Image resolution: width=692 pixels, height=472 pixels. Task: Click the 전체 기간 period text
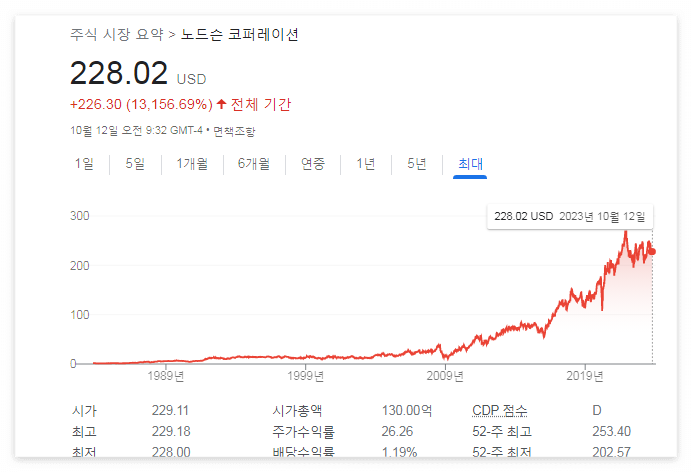(x=261, y=105)
